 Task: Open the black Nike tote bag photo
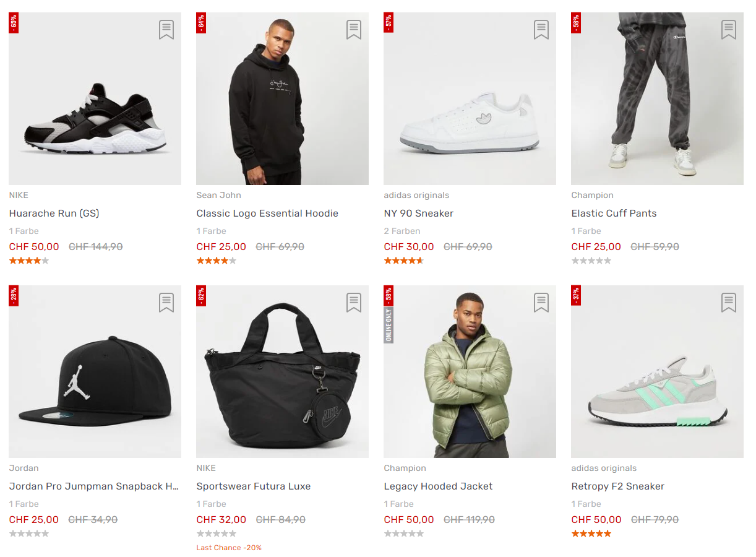[282, 378]
